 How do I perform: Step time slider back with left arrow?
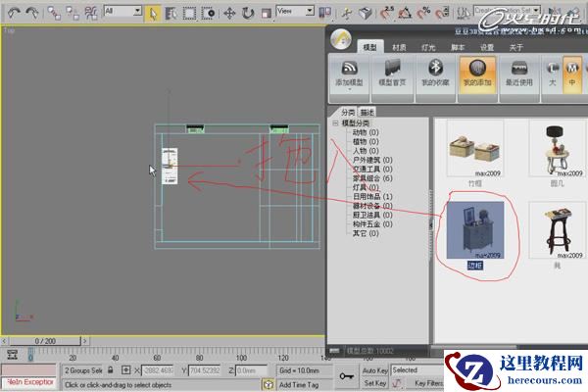pyautogui.click(x=4, y=341)
